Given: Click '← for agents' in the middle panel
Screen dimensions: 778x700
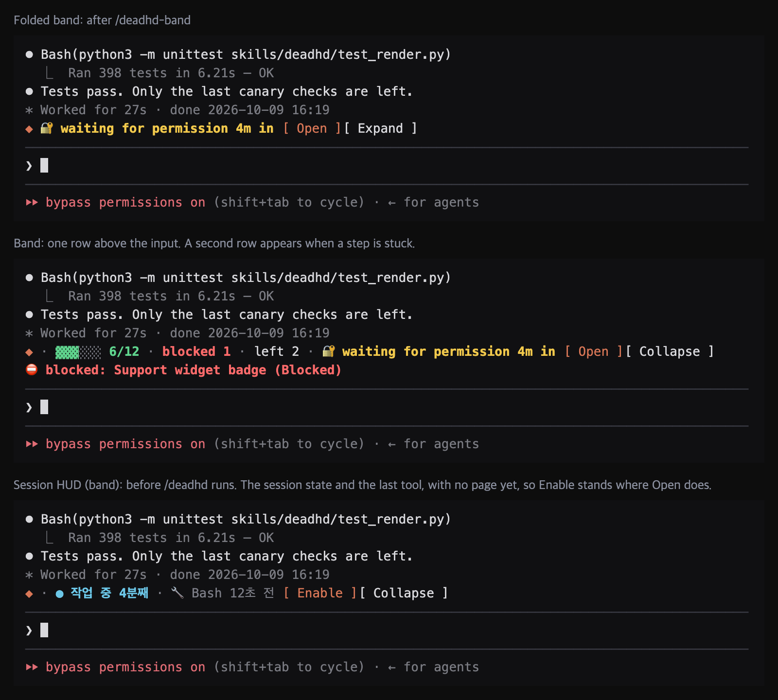Looking at the screenshot, I should pyautogui.click(x=433, y=444).
